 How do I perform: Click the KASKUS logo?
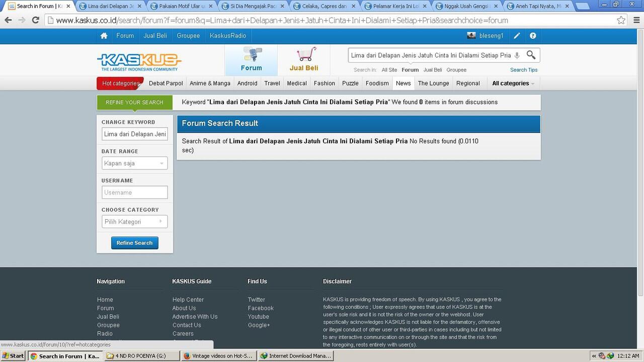coord(139,62)
